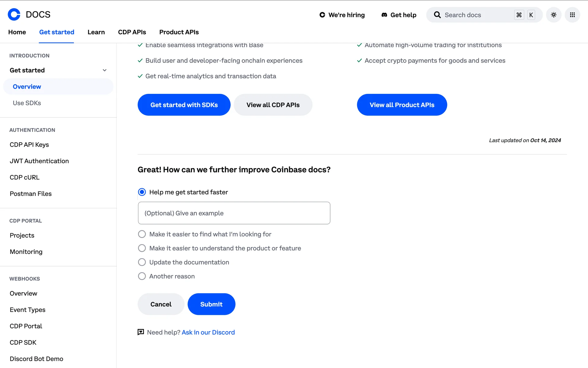Open the CDP APIs tab
The image size is (588, 368).
click(132, 32)
